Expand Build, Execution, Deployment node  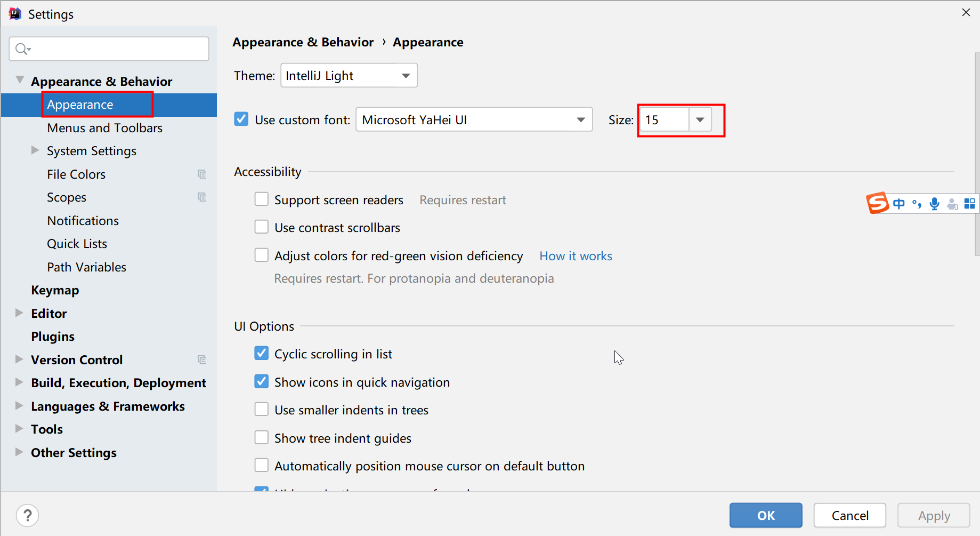tap(19, 382)
